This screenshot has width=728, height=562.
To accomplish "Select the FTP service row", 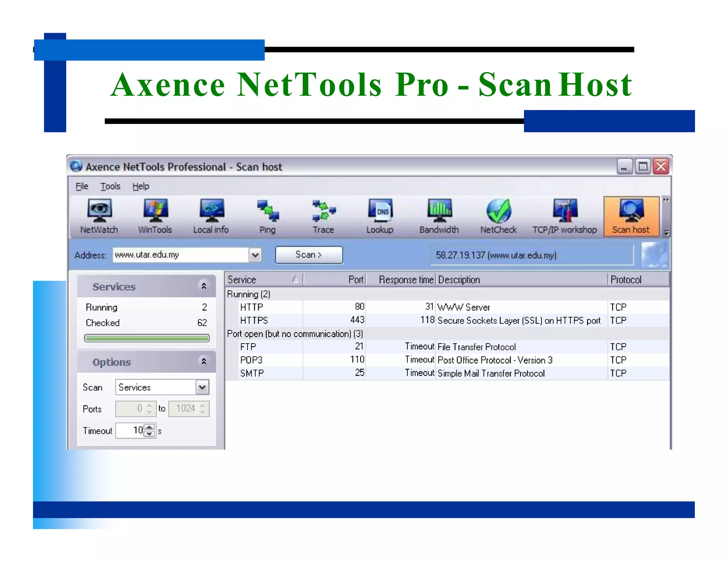I will tap(448, 347).
